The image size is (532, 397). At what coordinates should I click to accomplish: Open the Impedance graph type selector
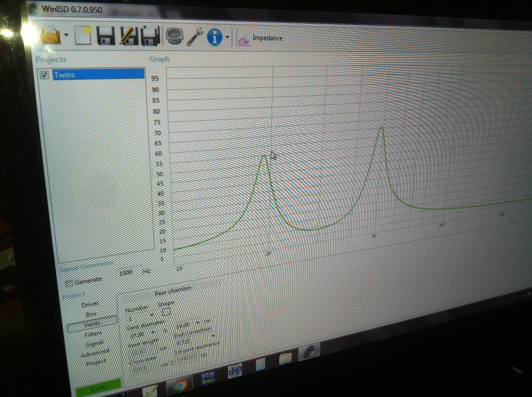coord(261,39)
